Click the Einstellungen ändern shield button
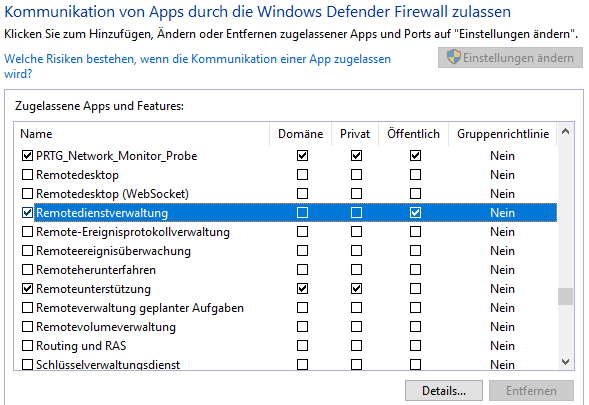Screen dimensions: 589x405 pos(510,58)
